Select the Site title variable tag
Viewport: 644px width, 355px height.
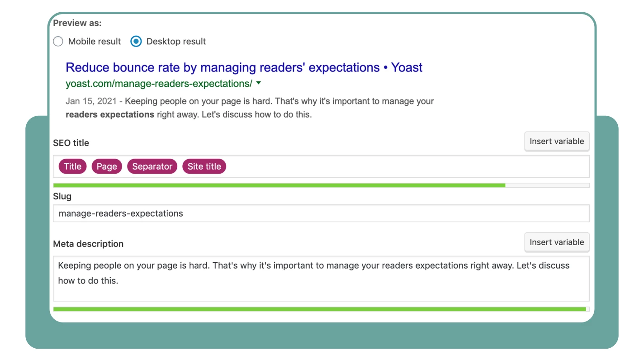[204, 166]
